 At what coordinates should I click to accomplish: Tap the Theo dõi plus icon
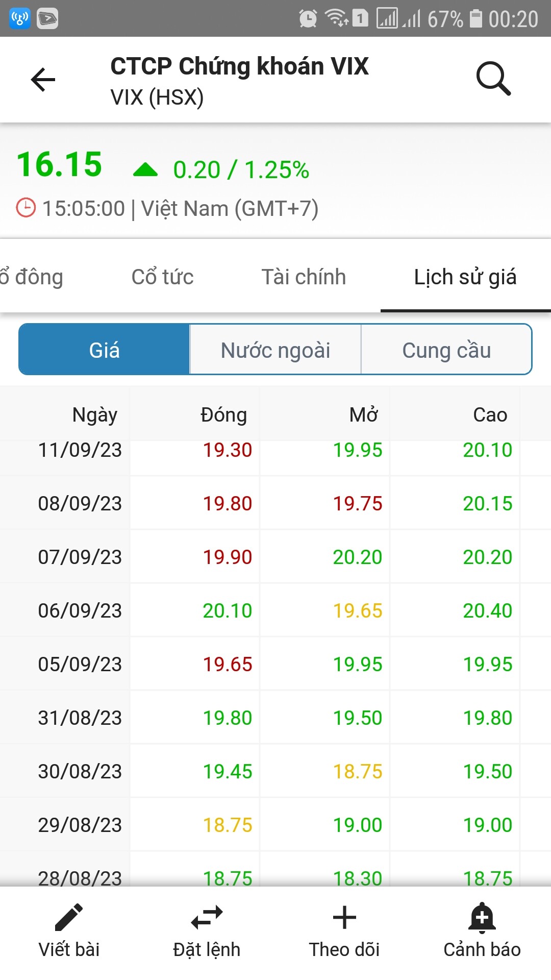tap(344, 918)
